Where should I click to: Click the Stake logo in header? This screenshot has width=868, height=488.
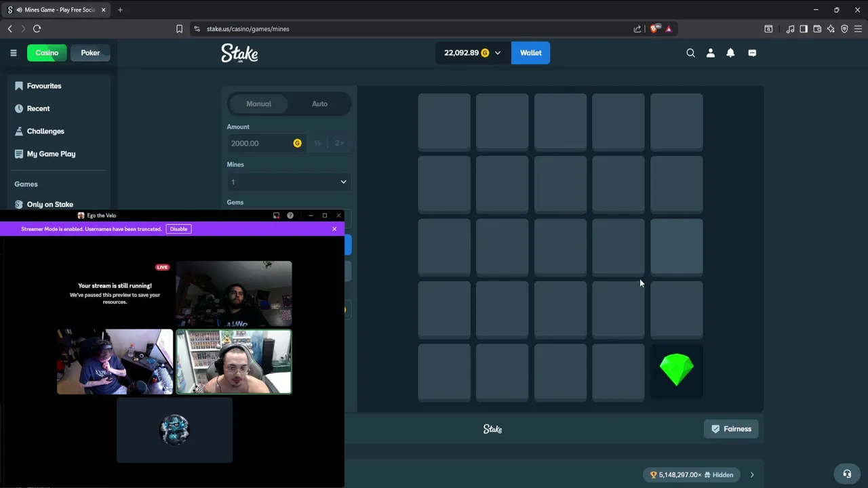(239, 54)
